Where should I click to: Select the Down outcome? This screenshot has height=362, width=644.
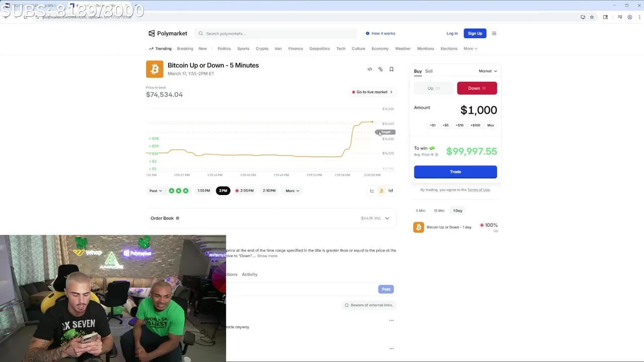477,88
